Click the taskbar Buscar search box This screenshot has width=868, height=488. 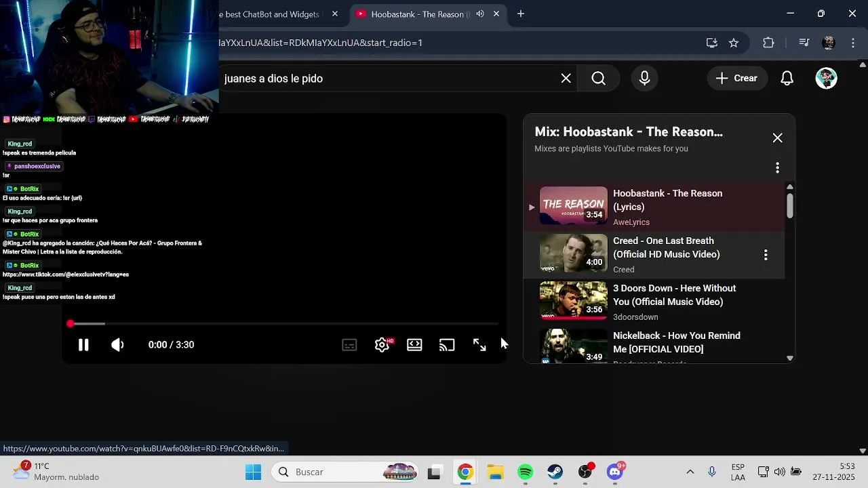pyautogui.click(x=346, y=472)
